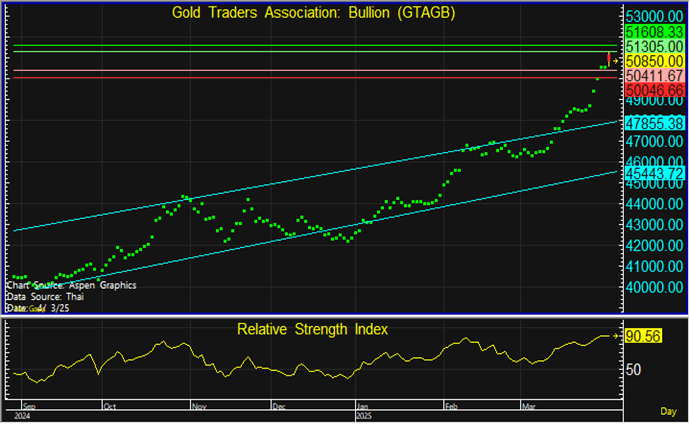Select the cyan 47855.38 channel price label
Image resolution: width=690 pixels, height=424 pixels.
point(653,122)
